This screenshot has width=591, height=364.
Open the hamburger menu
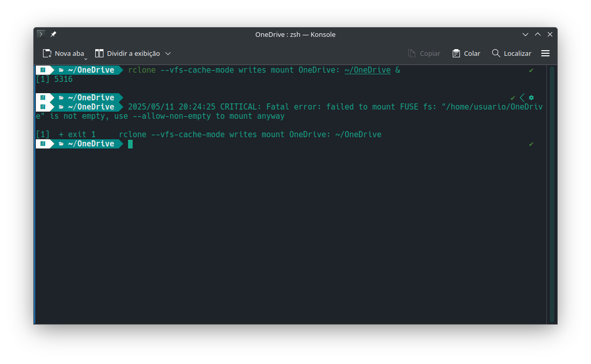545,54
